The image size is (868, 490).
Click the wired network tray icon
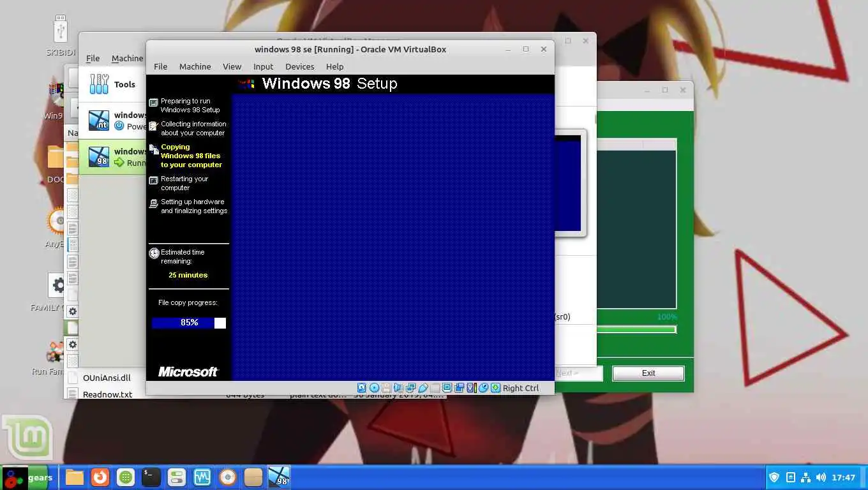(x=805, y=477)
